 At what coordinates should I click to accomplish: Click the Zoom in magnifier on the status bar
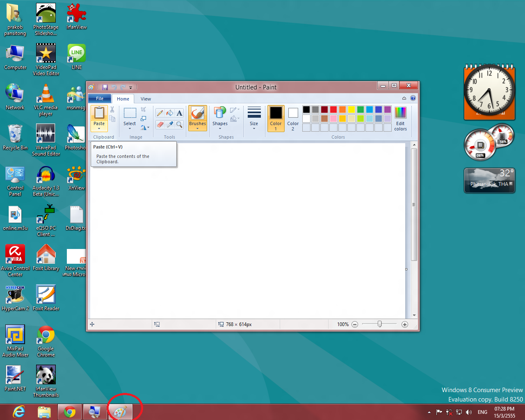coord(405,324)
